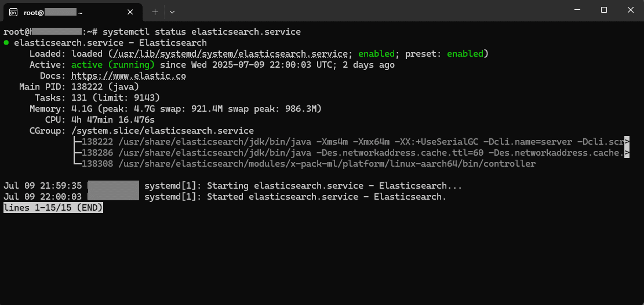Click the truncation marker on the 138286 process line
This screenshot has width=644, height=305.
coord(627,153)
